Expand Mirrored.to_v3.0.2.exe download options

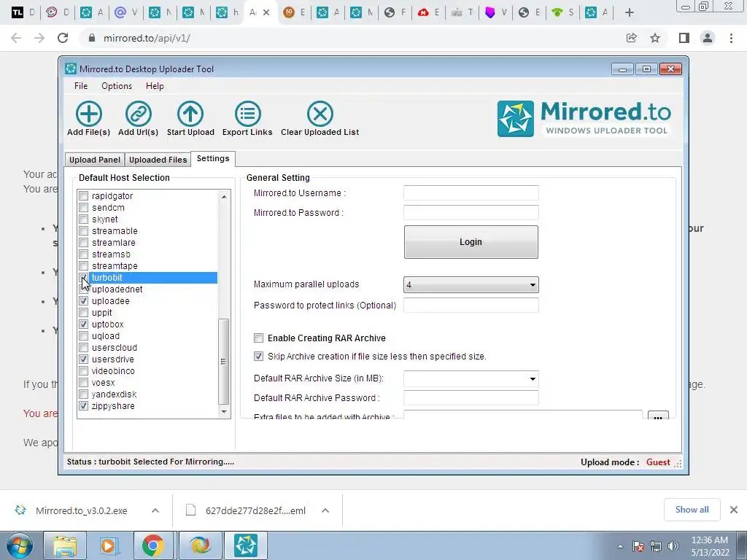(x=155, y=510)
